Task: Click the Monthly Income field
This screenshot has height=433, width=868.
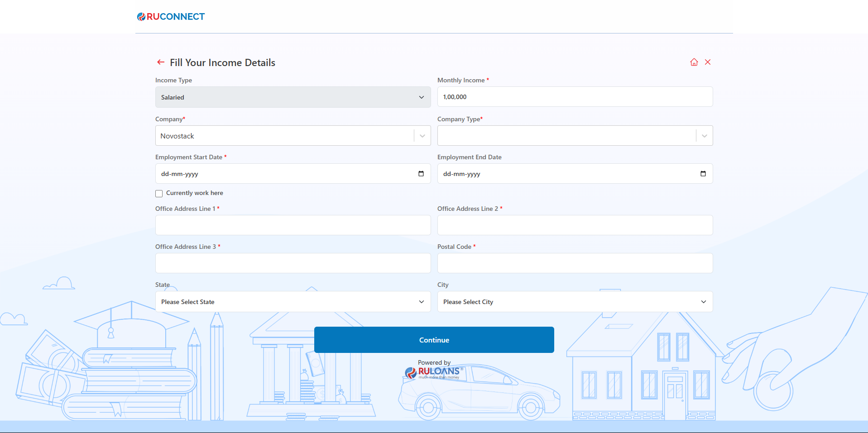Action: [x=575, y=97]
